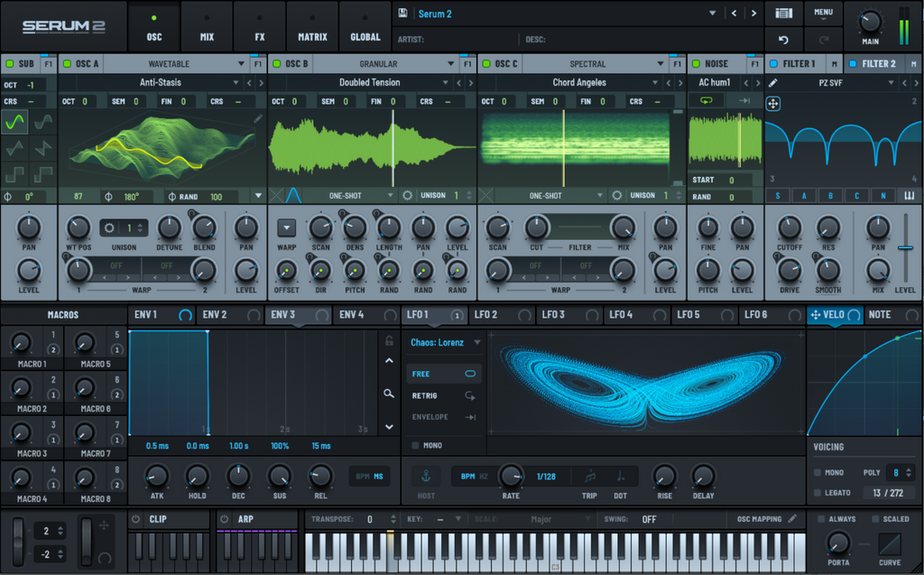
Task: Open the OSC A WAVETABLE type dropdown
Action: click(x=176, y=64)
